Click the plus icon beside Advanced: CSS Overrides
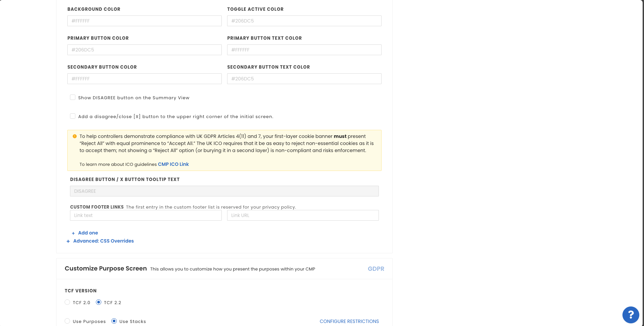The width and height of the screenshot is (644, 326). coord(68,241)
